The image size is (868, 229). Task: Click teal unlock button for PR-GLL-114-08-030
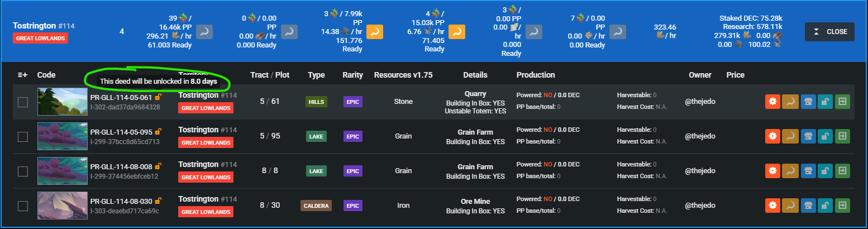[825, 206]
